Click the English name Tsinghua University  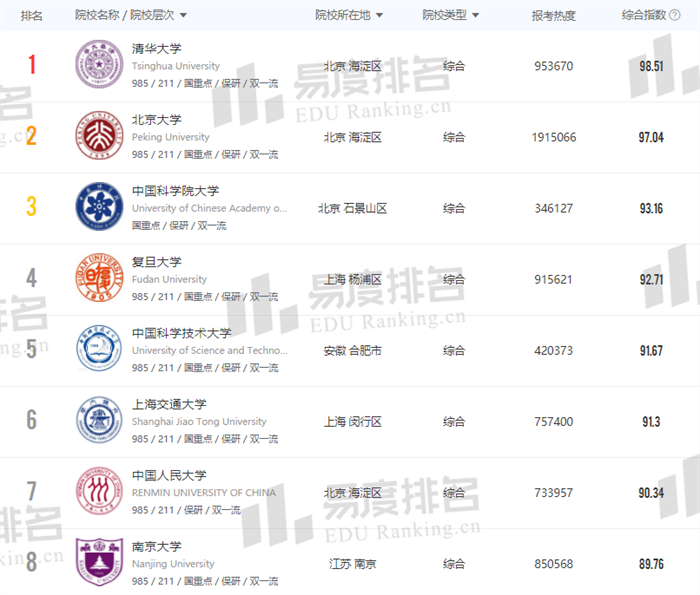coord(176,66)
